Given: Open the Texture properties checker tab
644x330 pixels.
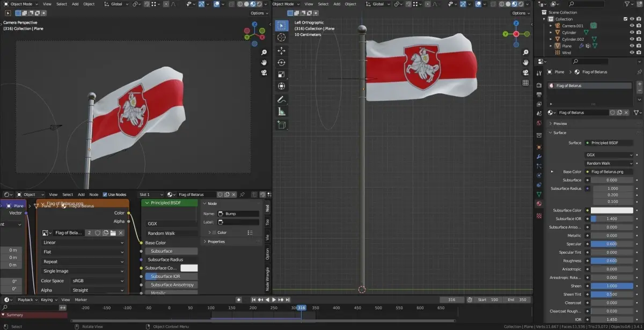Looking at the screenshot, I should pyautogui.click(x=539, y=216).
